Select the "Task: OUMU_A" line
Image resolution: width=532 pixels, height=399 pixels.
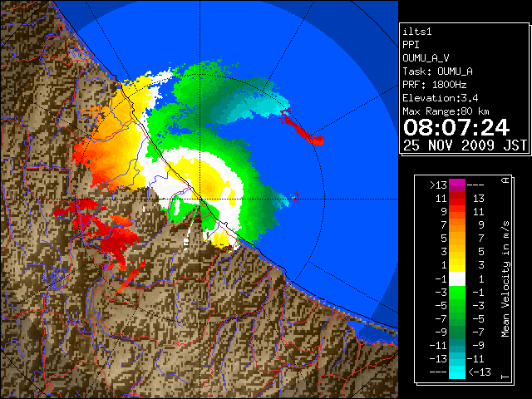click(x=438, y=71)
